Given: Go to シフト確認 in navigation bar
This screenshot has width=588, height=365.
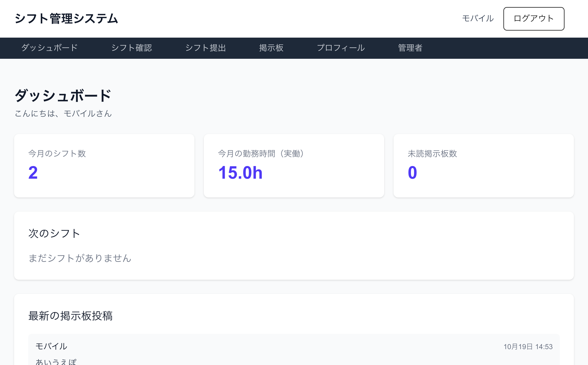Looking at the screenshot, I should (132, 48).
